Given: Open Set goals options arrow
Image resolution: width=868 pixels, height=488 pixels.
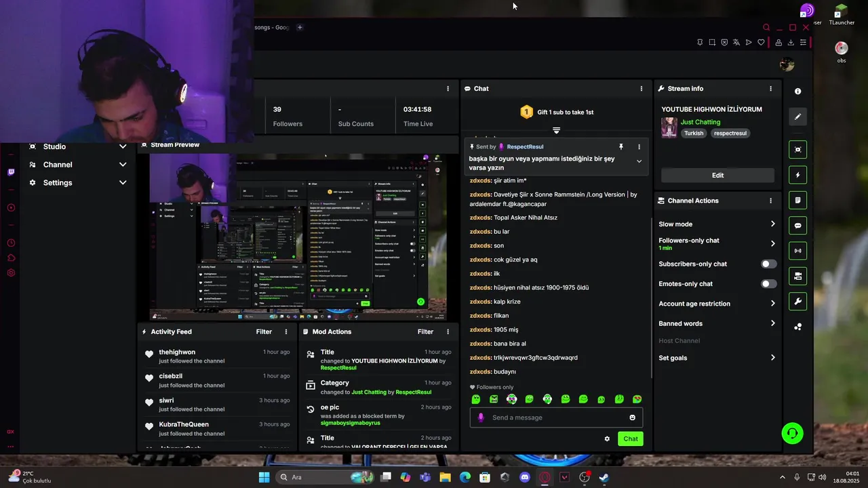Looking at the screenshot, I should (x=772, y=358).
